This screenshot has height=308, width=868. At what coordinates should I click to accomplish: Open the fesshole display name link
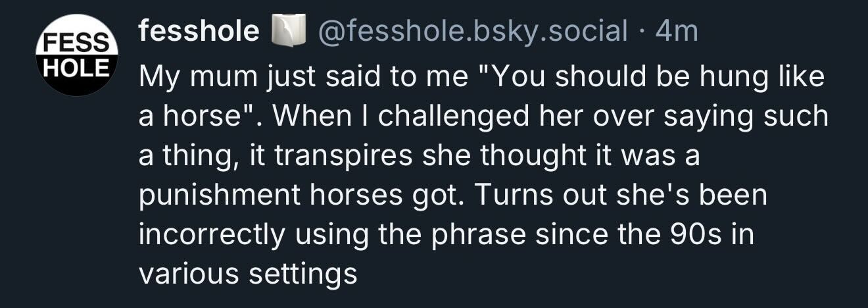tap(199, 31)
